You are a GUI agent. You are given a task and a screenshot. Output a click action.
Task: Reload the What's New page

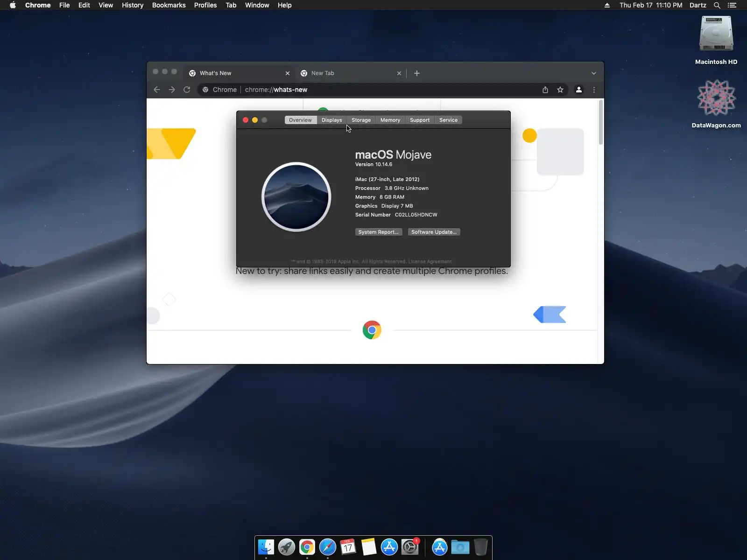pos(187,90)
